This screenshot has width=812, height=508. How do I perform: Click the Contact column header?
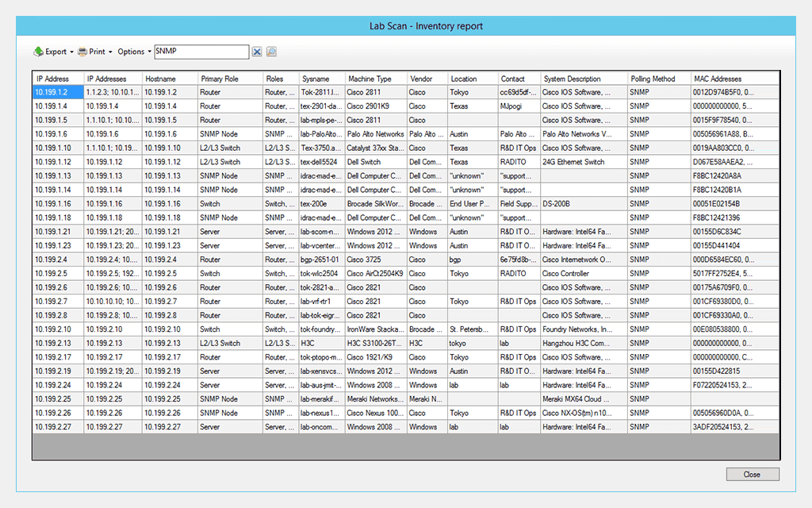point(519,79)
